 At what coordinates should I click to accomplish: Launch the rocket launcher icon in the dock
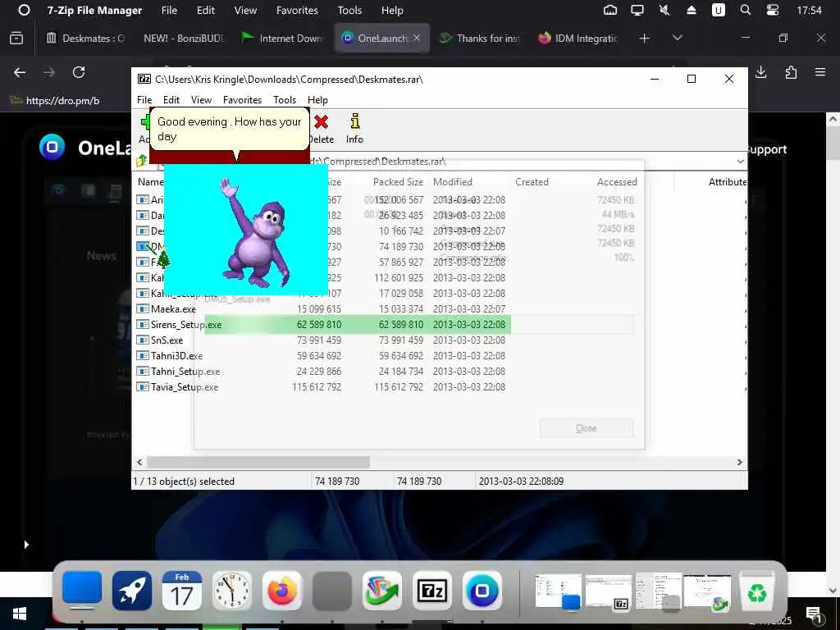[132, 591]
